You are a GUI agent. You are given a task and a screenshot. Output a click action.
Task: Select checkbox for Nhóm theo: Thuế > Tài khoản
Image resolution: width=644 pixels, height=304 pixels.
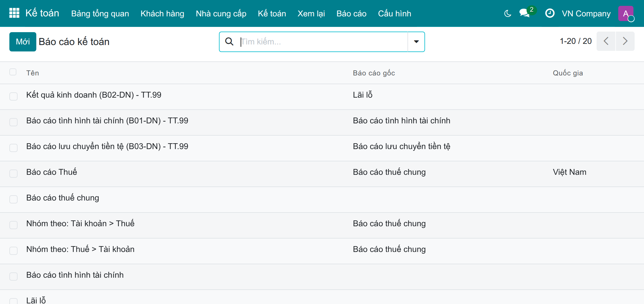click(13, 251)
